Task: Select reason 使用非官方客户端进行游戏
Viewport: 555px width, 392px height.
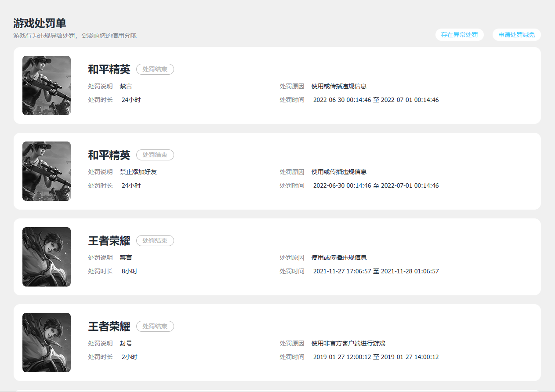Action: [348, 343]
